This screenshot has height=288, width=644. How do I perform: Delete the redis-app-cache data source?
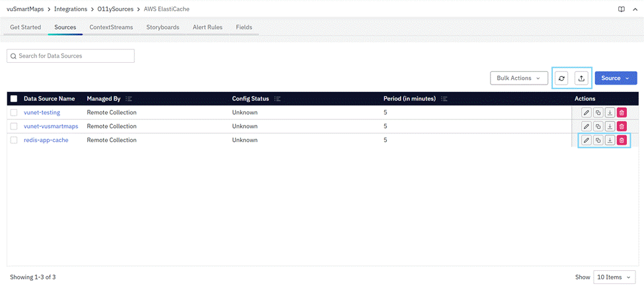pos(622,140)
